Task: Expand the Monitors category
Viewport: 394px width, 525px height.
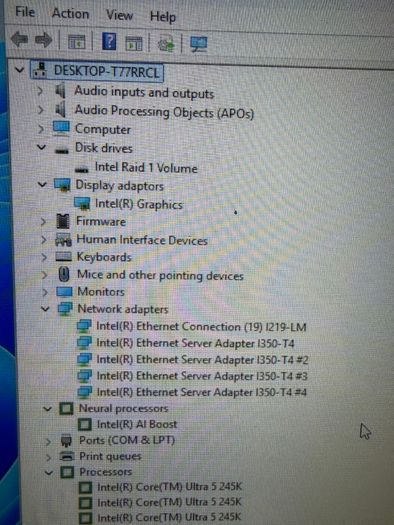Action: [45, 292]
